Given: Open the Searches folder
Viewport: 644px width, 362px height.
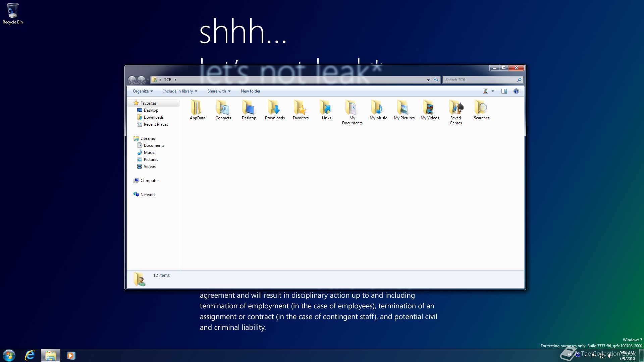Looking at the screenshot, I should [481, 110].
